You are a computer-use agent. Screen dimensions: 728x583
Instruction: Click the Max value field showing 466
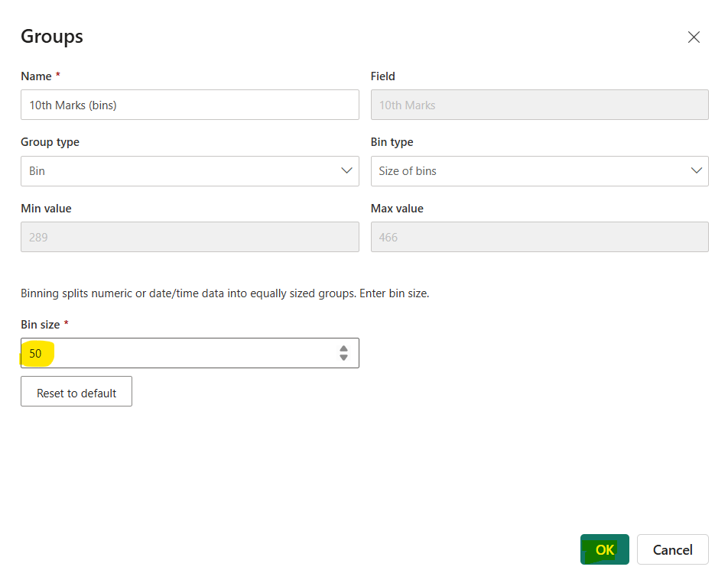(x=539, y=237)
